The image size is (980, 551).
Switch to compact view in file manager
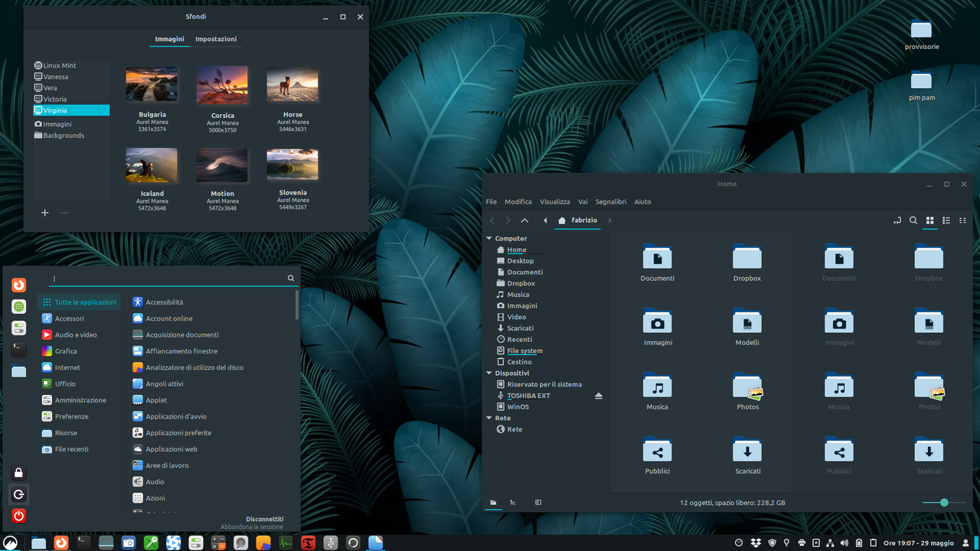(962, 220)
